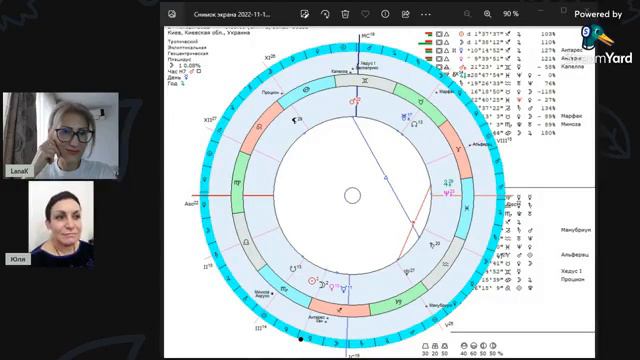This screenshot has width=640, height=360.
Task: Click the 90 % zoom level value
Action: [x=511, y=14]
